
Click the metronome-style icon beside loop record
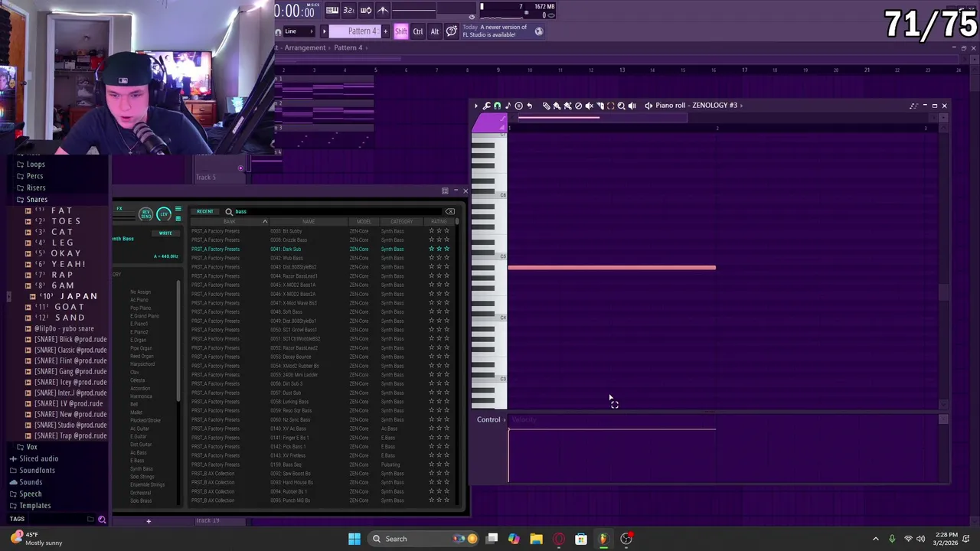(x=383, y=10)
